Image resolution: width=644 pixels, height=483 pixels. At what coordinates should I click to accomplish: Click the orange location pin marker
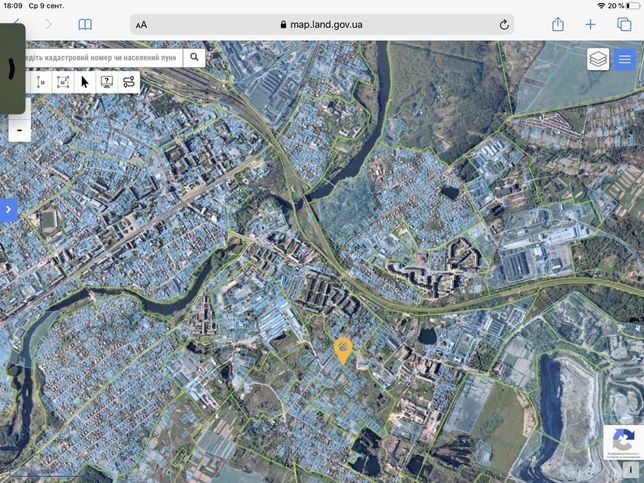[x=343, y=351]
